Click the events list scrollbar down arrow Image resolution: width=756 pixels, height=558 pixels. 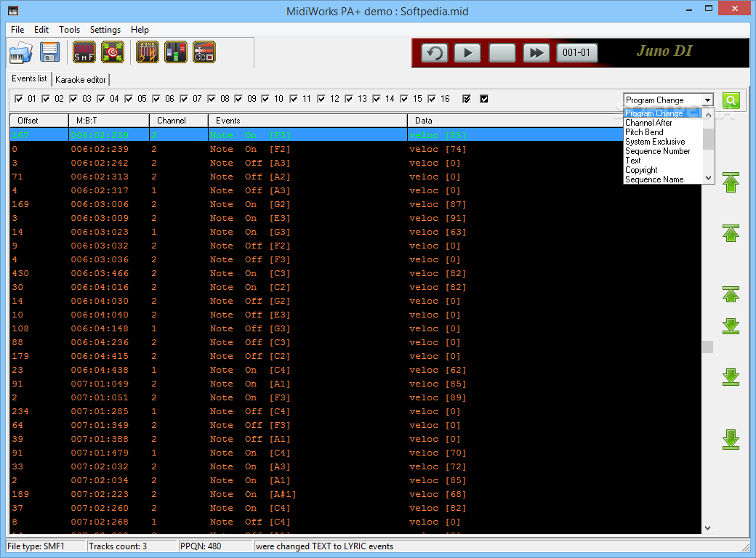coord(707,528)
